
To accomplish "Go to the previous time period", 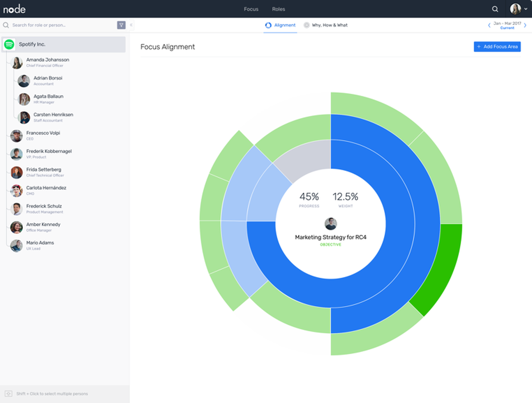I will pyautogui.click(x=489, y=25).
